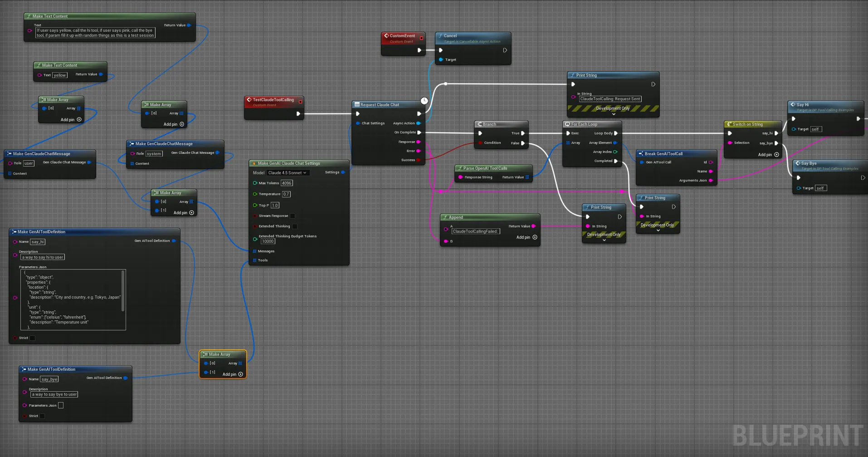Click the latent clock icon on Request Claude Chat
This screenshot has width=868, height=457.
click(x=424, y=101)
